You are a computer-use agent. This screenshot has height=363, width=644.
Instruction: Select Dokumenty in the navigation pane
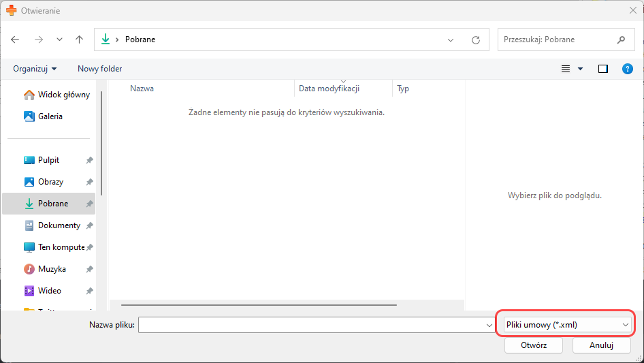pyautogui.click(x=59, y=225)
